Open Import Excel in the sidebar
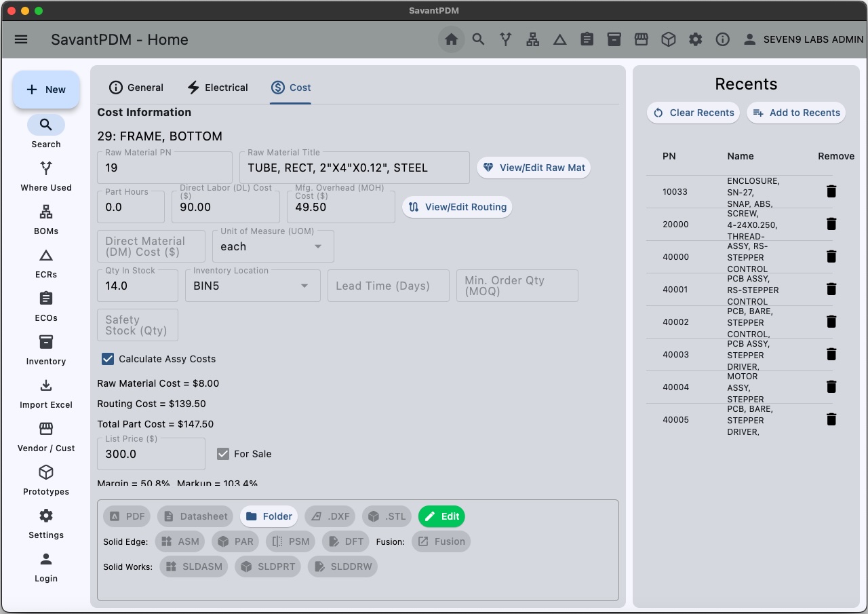868x614 pixels. point(46,394)
